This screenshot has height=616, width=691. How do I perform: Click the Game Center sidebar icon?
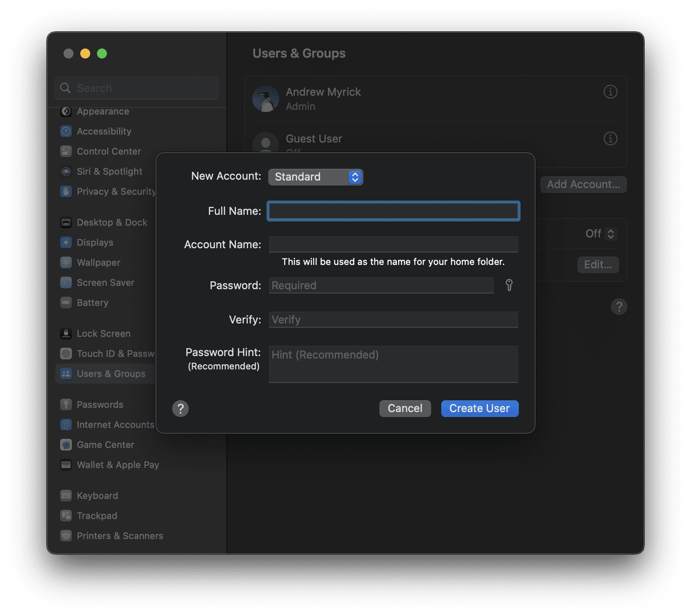(x=66, y=445)
